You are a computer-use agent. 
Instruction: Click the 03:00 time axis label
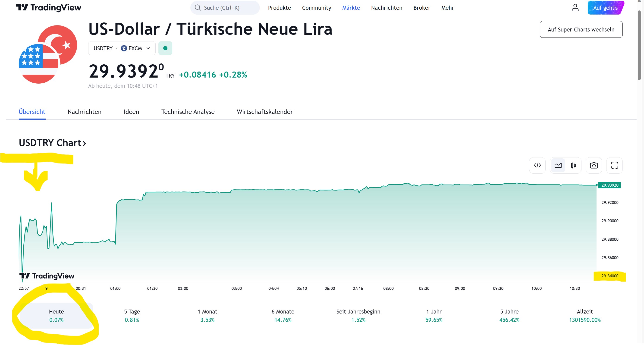(236, 288)
